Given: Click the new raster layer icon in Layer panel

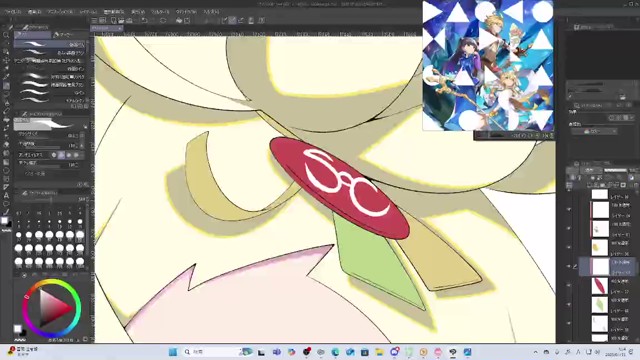Looking at the screenshot, I should tap(589, 185).
